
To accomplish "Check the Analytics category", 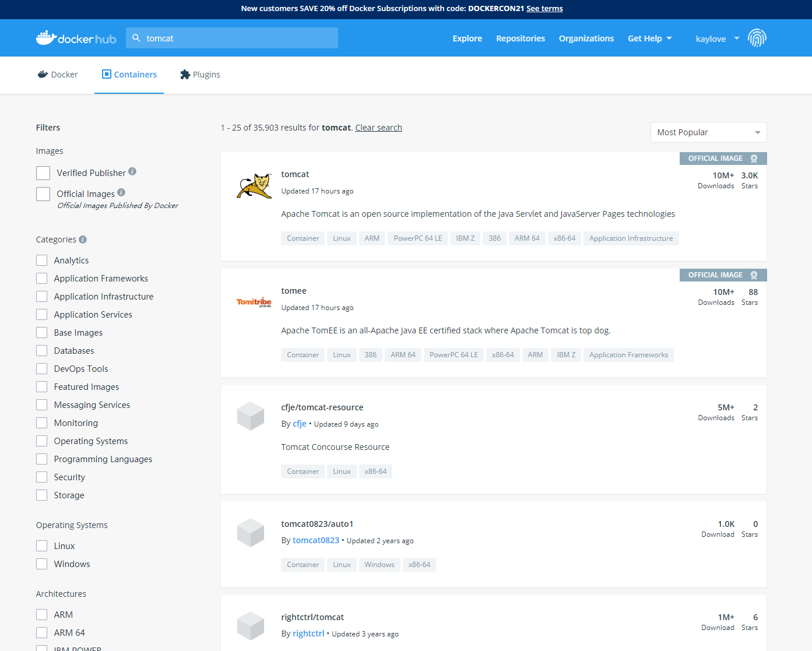I will (x=42, y=260).
